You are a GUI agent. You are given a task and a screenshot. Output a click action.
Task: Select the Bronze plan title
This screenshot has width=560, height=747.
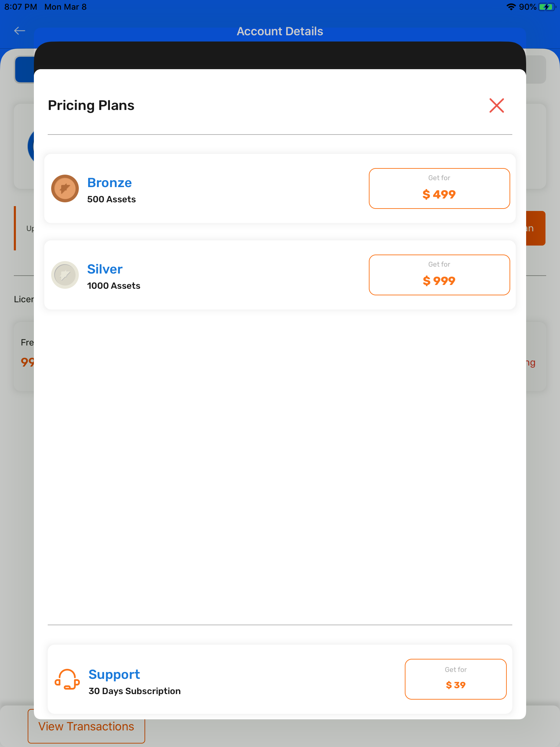(109, 183)
